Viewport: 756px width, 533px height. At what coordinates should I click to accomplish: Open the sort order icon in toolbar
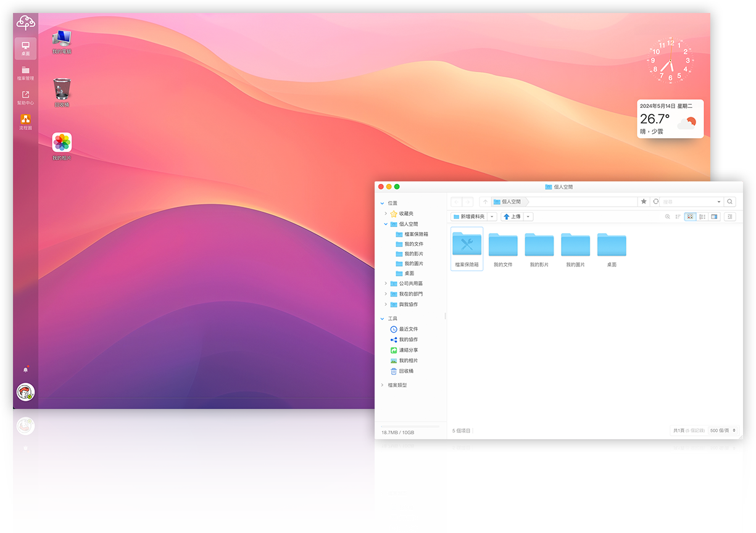[678, 217]
